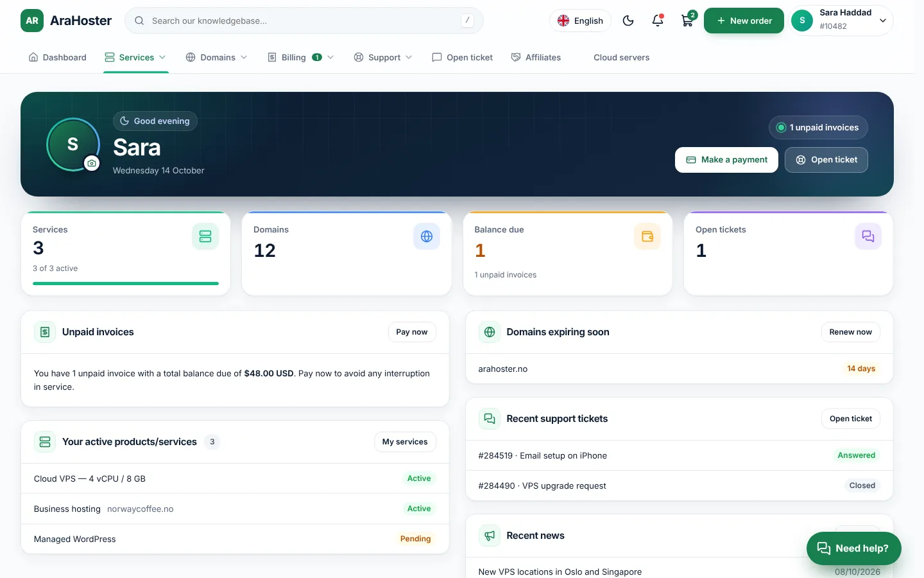
Task: Expand the Billing nav dropdown
Action: coord(300,57)
